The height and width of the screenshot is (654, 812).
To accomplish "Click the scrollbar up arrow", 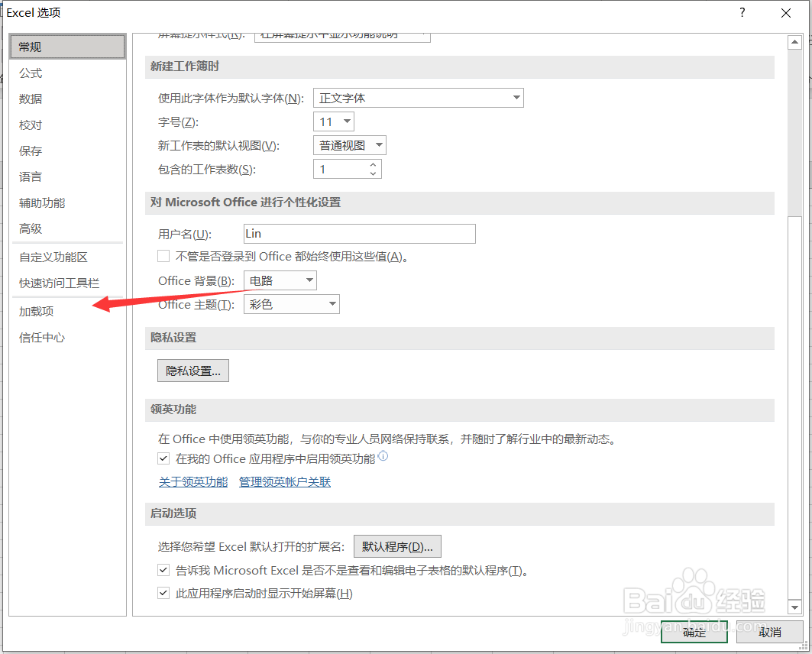I will 794,42.
